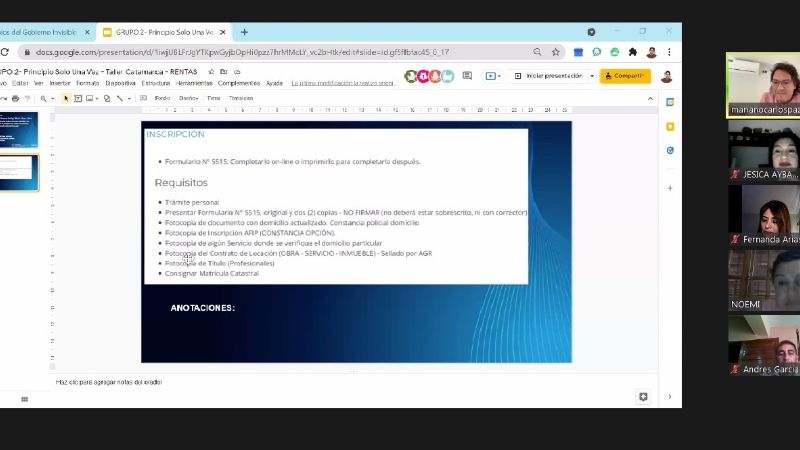The image size is (800, 450).
Task: Open the Herramientas menu
Action: pos(194,83)
